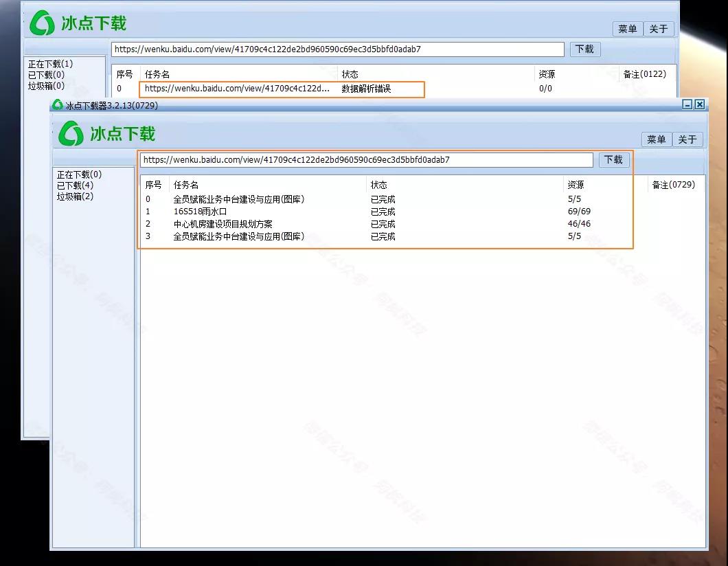728x566 pixels.
Task: Focus the URL field in the back window
Action: 337,49
